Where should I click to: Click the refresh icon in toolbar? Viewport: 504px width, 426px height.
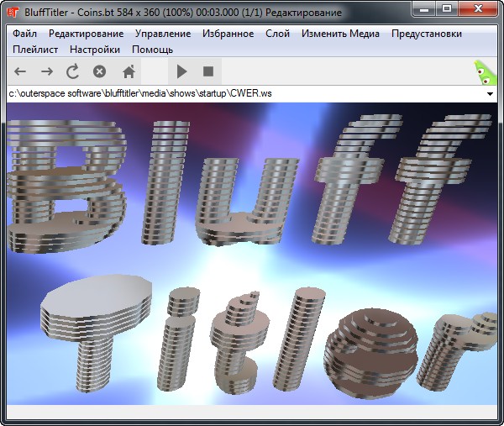pos(73,72)
